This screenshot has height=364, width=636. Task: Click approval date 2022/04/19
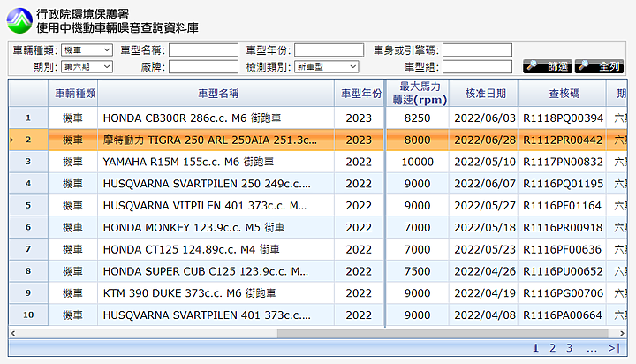click(485, 293)
